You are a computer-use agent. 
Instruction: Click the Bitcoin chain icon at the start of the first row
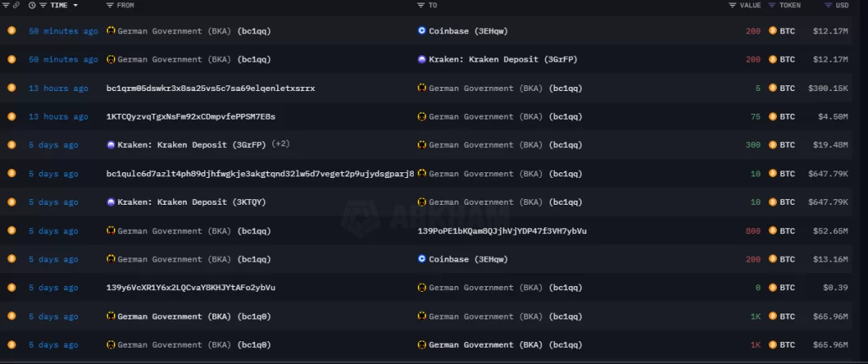point(11,31)
